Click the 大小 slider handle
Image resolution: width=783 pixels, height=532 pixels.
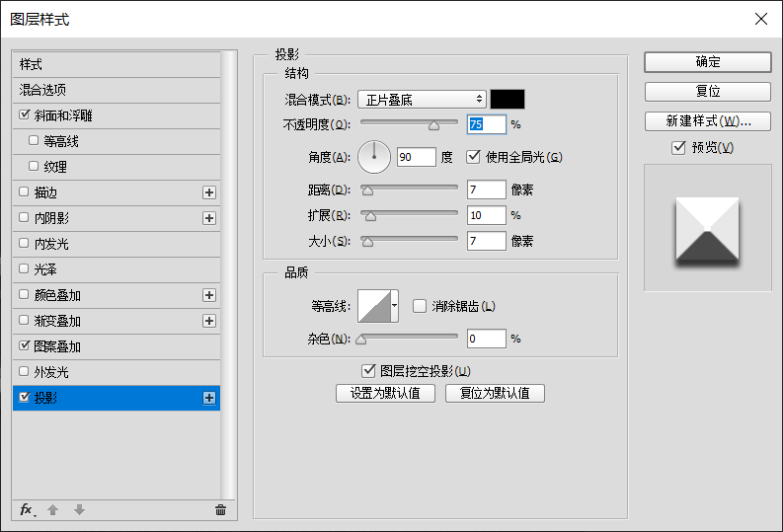[x=367, y=242]
